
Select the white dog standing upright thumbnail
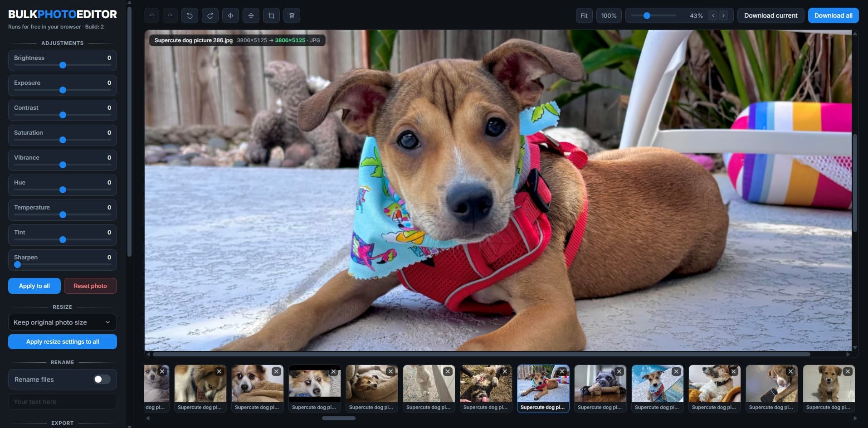[429, 389]
